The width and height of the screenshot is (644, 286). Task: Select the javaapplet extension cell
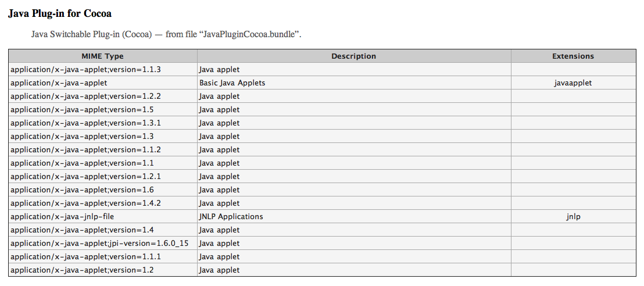[573, 83]
